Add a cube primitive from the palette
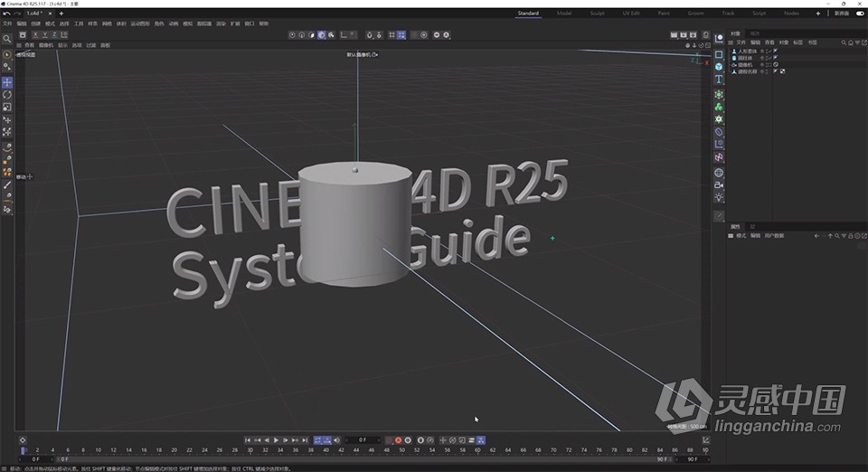 (x=719, y=66)
